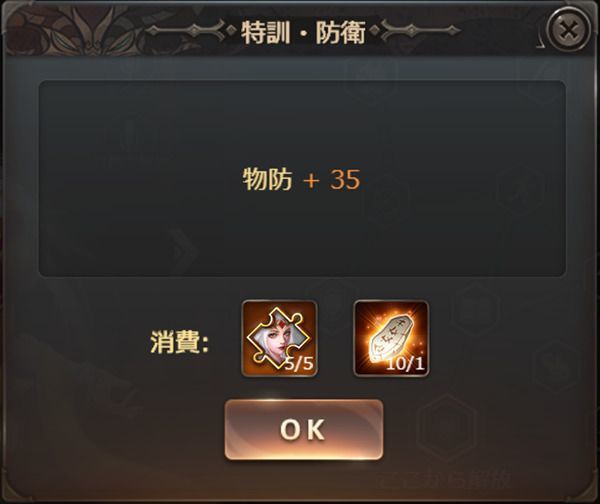600x504 pixels.
Task: Click the glowing rune stone icon
Action: pos(391,339)
